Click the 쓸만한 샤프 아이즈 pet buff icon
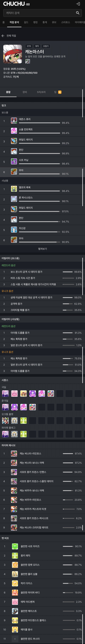Viewport: 85px width, 644px height. (15, 546)
